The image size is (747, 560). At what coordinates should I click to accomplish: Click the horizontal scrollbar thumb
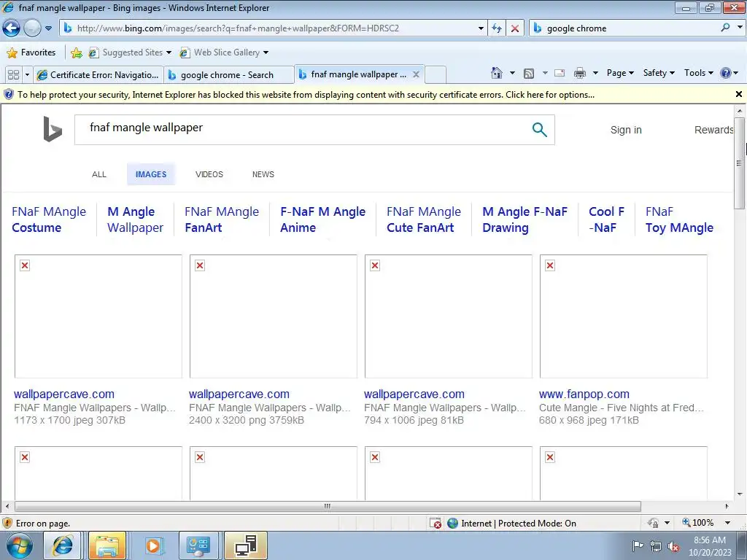point(328,506)
